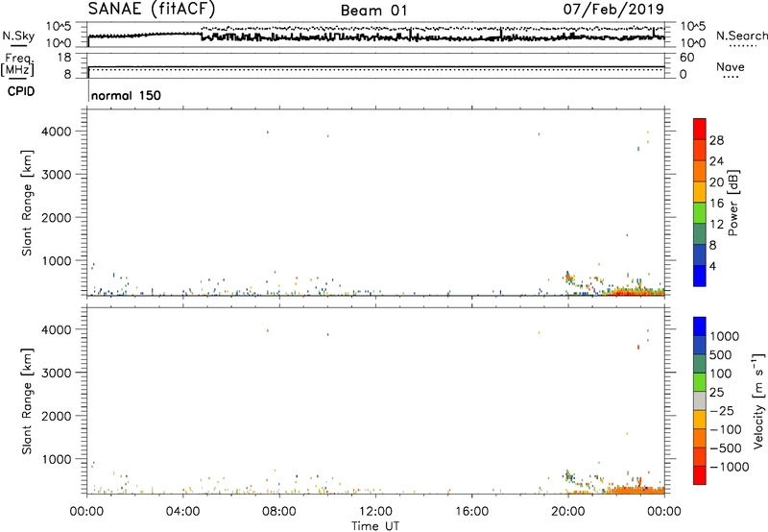The image size is (768, 532).
Task: Click the 1000 tick on velocity range axis
Action: pos(57,459)
